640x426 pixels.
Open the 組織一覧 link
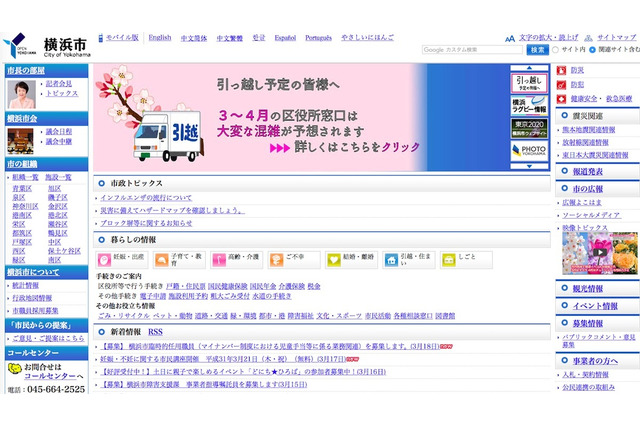pyautogui.click(x=25, y=177)
